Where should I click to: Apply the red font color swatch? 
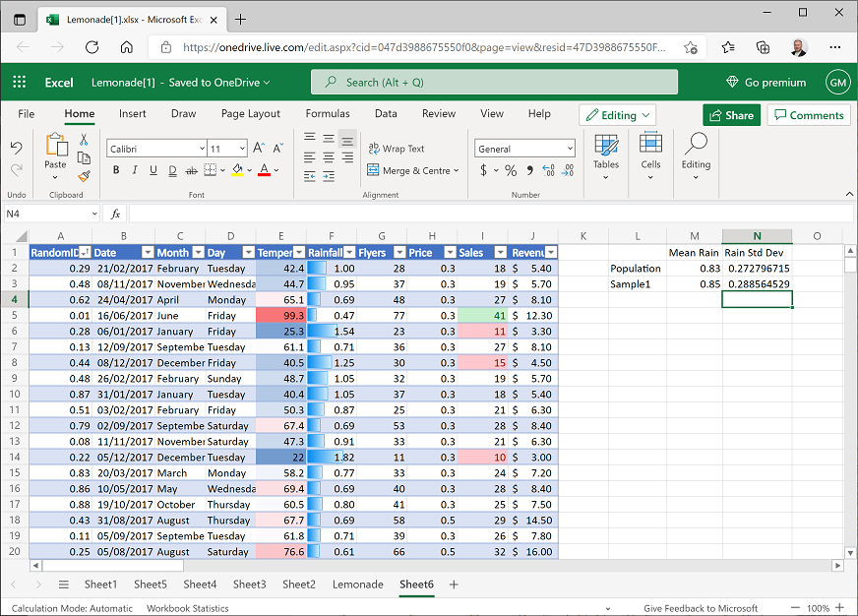[x=263, y=170]
